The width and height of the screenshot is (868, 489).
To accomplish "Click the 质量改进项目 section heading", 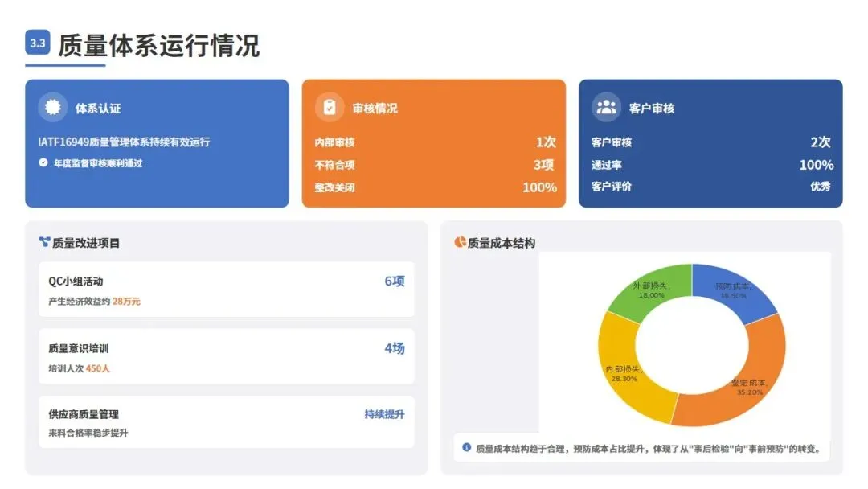I will [86, 243].
